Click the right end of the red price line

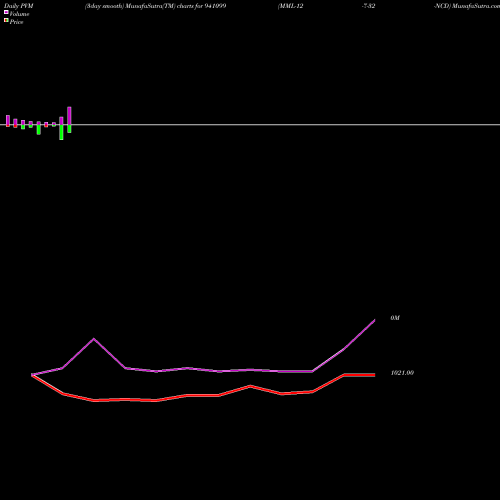pos(375,375)
